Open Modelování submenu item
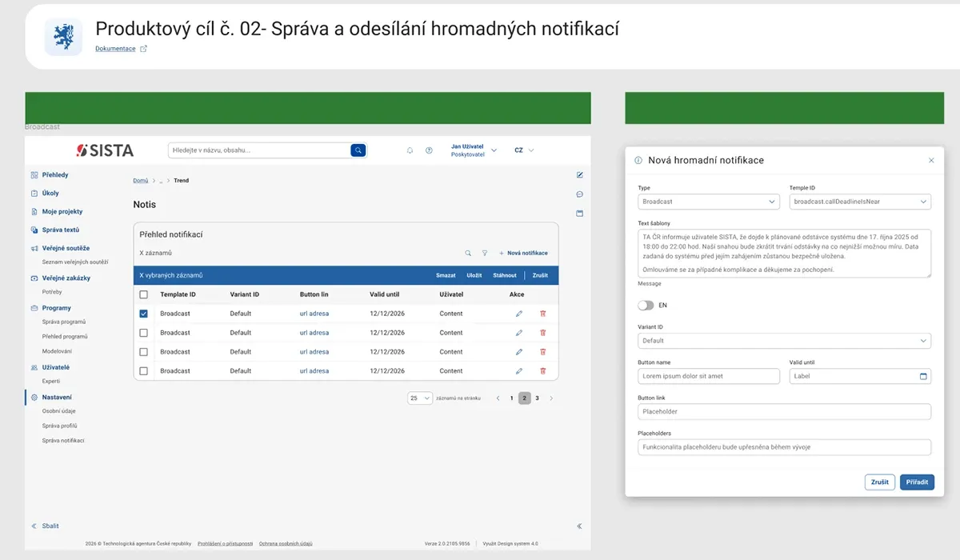Viewport: 960px width, 560px height. 57,351
